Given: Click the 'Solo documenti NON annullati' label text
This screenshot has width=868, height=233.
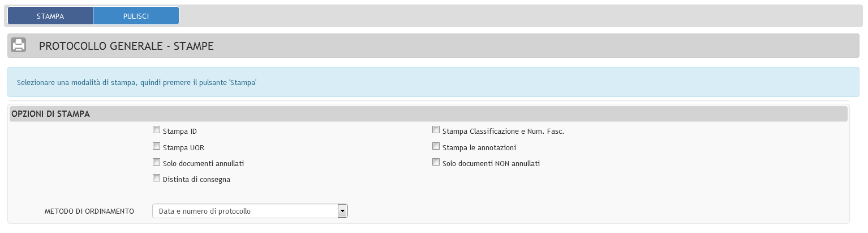Looking at the screenshot, I should coord(491,164).
